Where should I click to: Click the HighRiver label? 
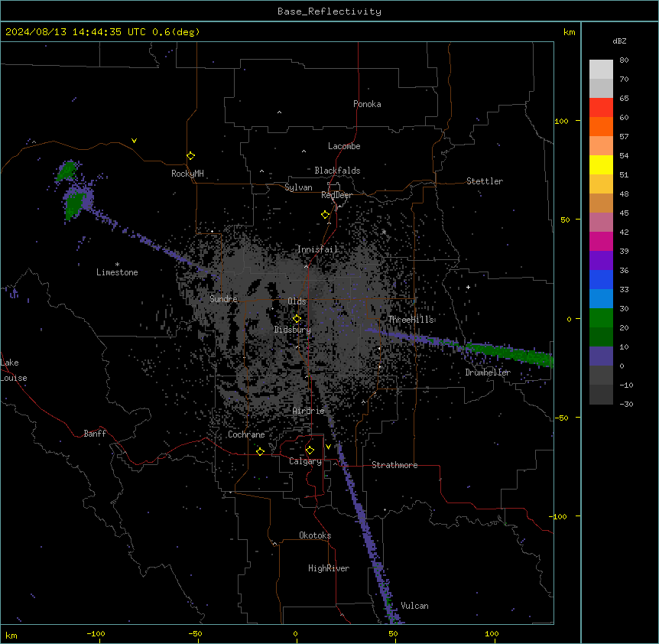(x=329, y=568)
